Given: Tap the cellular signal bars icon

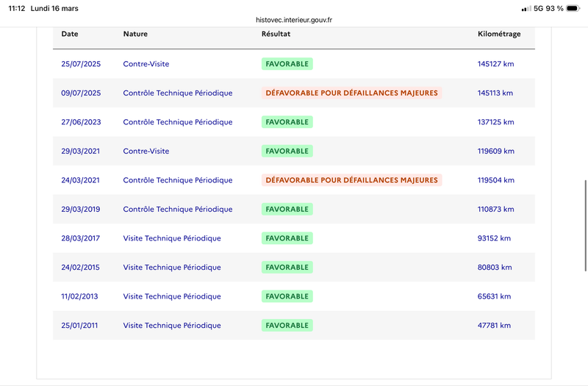Looking at the screenshot, I should 526,8.
